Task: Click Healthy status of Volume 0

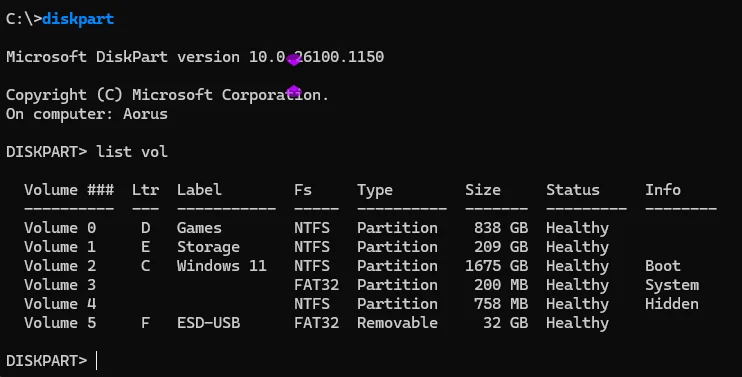Action: click(x=577, y=228)
